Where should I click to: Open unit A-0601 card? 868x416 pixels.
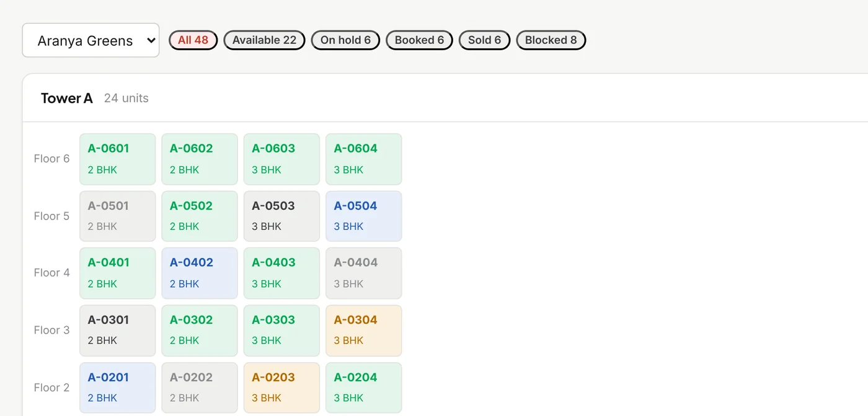pos(118,159)
